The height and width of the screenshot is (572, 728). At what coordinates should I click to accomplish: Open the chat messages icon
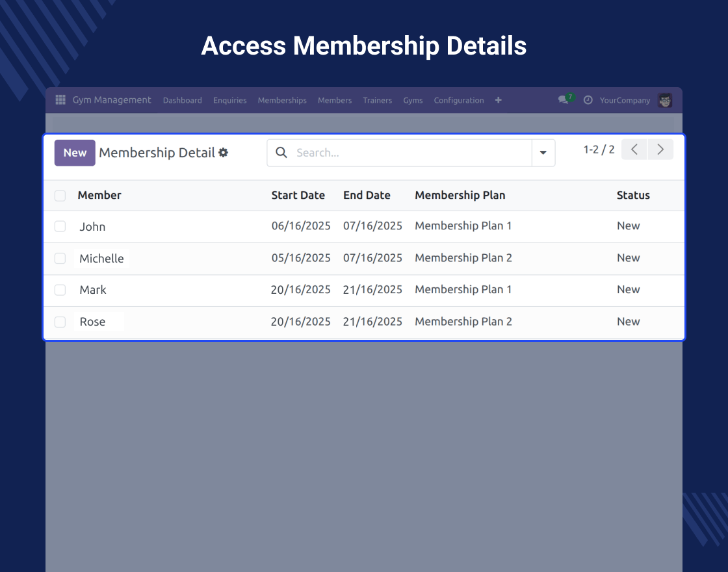[564, 100]
